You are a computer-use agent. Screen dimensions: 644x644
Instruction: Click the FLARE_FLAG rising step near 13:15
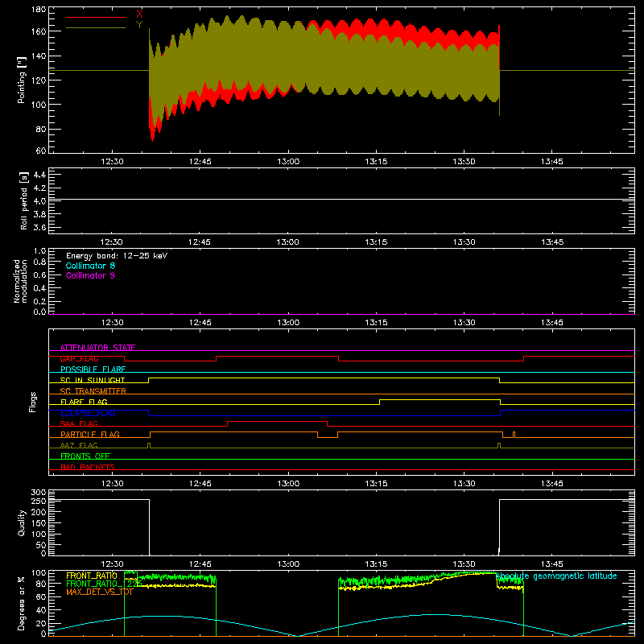[x=379, y=402]
